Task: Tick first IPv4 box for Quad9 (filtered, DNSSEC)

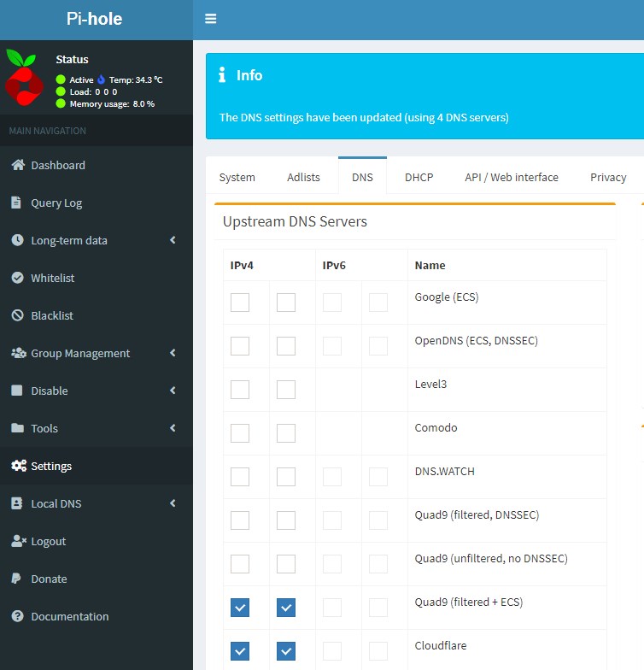Action: tap(240, 520)
